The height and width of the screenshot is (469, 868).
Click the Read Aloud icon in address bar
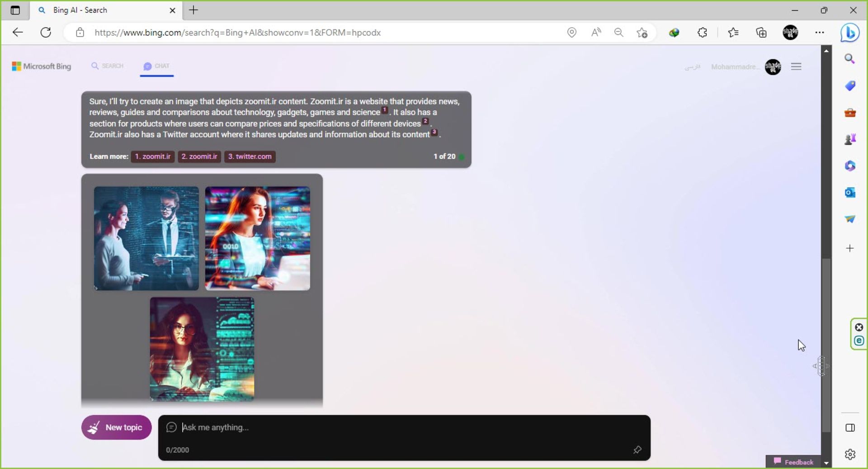pos(596,33)
